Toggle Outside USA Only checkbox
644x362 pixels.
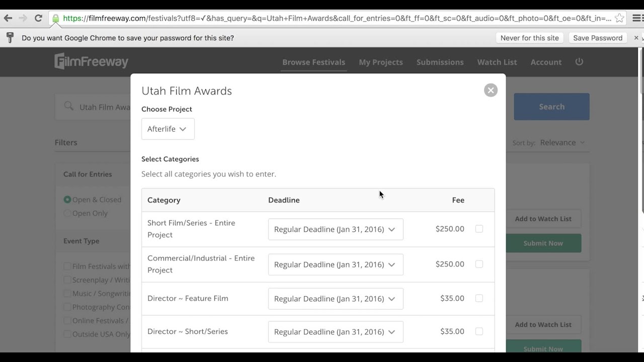coord(67,334)
